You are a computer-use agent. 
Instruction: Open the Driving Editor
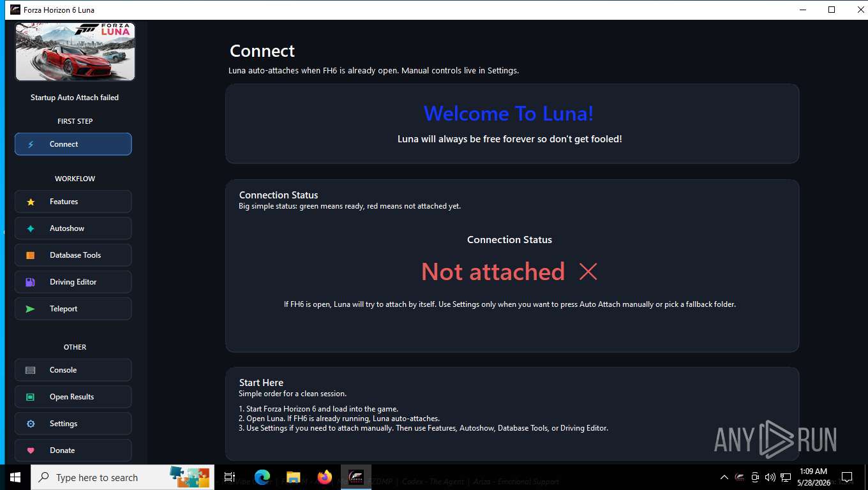(73, 282)
